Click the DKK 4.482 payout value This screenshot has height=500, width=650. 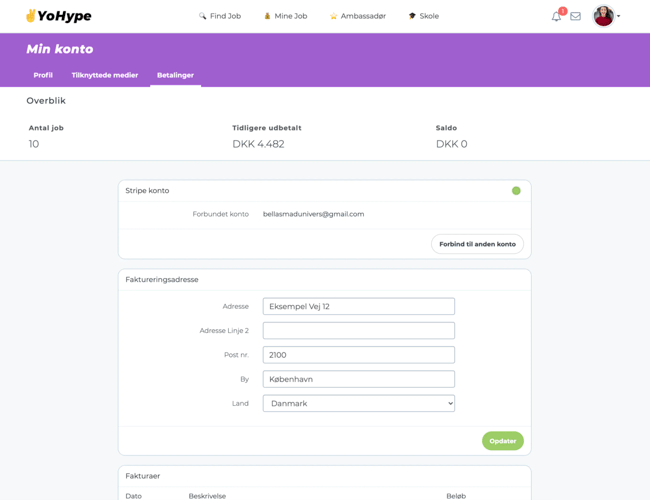(x=258, y=144)
